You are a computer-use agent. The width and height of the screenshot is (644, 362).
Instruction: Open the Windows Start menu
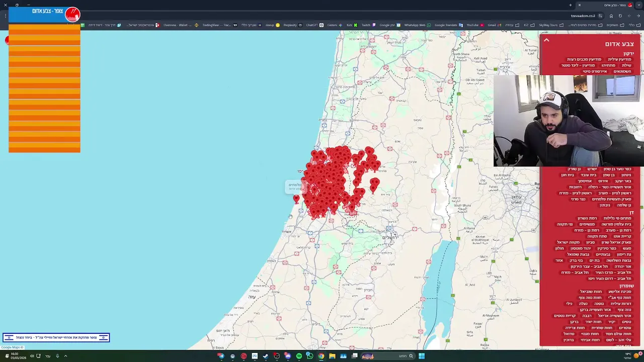coord(422,356)
